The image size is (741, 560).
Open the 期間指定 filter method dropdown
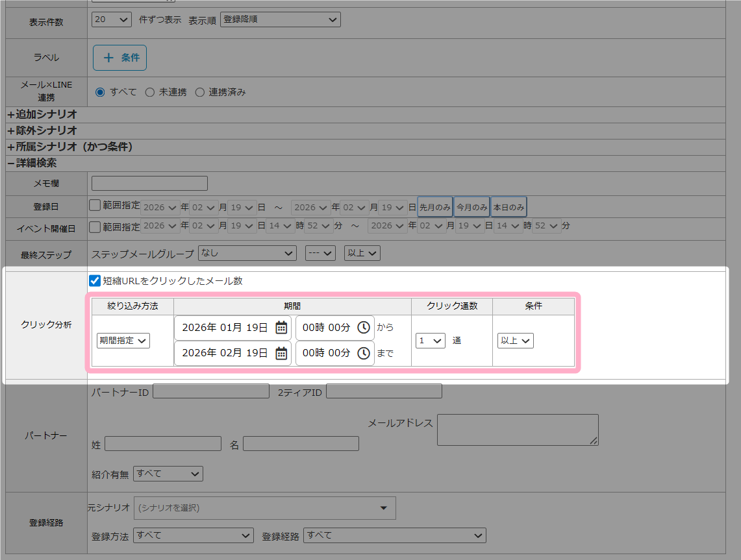click(x=123, y=340)
